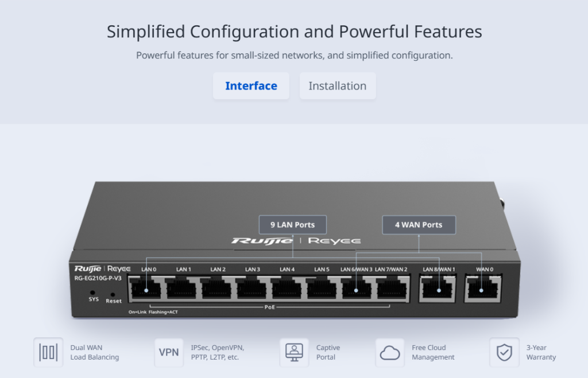588x378 pixels.
Task: Click the RG-EG210G-P-V3 model label
Action: tap(98, 278)
